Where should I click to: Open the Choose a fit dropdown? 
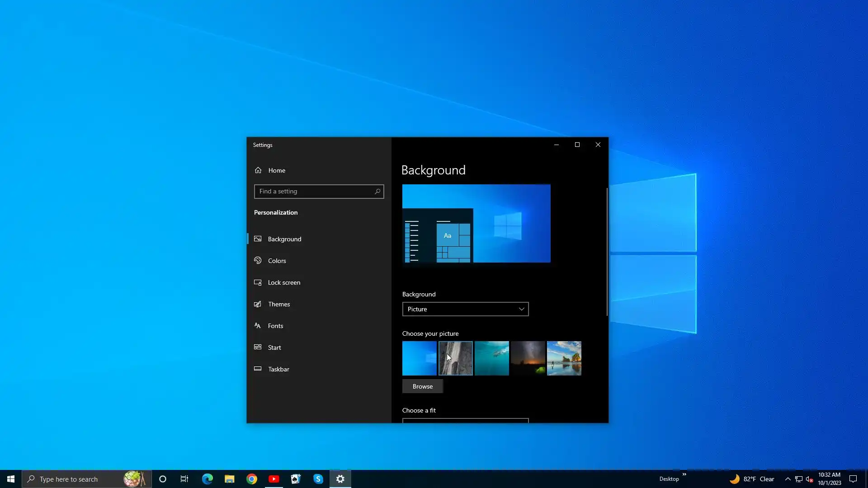(465, 421)
